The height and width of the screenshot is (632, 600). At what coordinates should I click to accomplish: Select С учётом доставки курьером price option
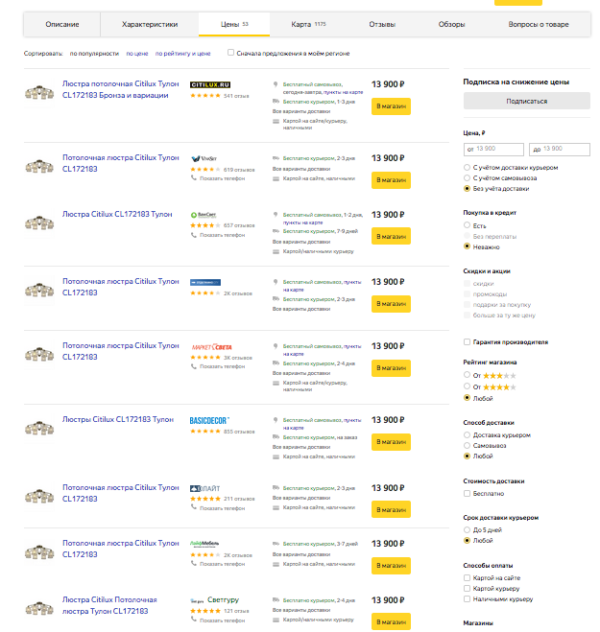(467, 167)
